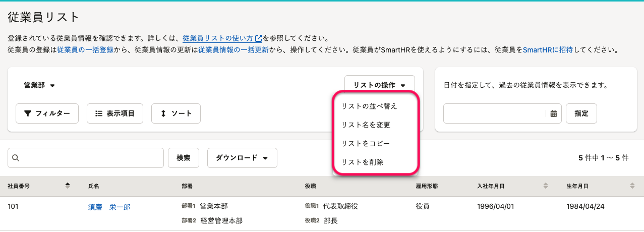Click the ソート sort button

[x=176, y=113]
